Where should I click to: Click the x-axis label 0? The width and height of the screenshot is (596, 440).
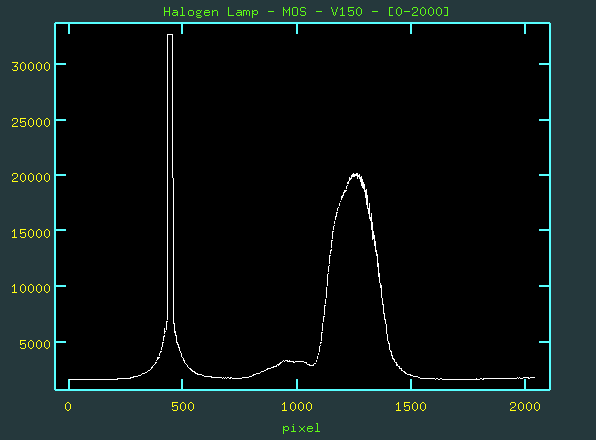pyautogui.click(x=68, y=407)
